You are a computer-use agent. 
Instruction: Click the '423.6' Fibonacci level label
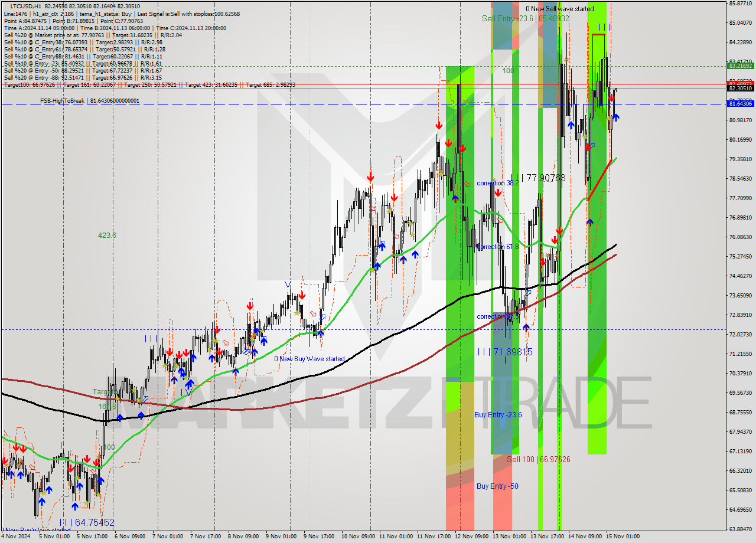pyautogui.click(x=107, y=235)
